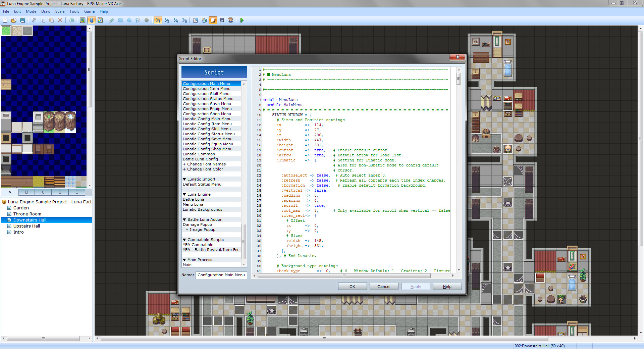Click Cancel in the Script Editor dialog
This screenshot has width=644, height=349.
pyautogui.click(x=383, y=286)
